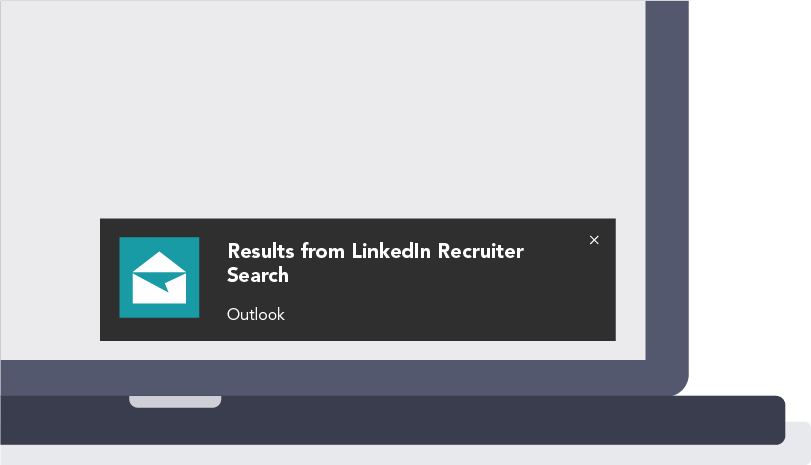The height and width of the screenshot is (465, 811).
Task: Click the word Results in the title
Action: [261, 251]
